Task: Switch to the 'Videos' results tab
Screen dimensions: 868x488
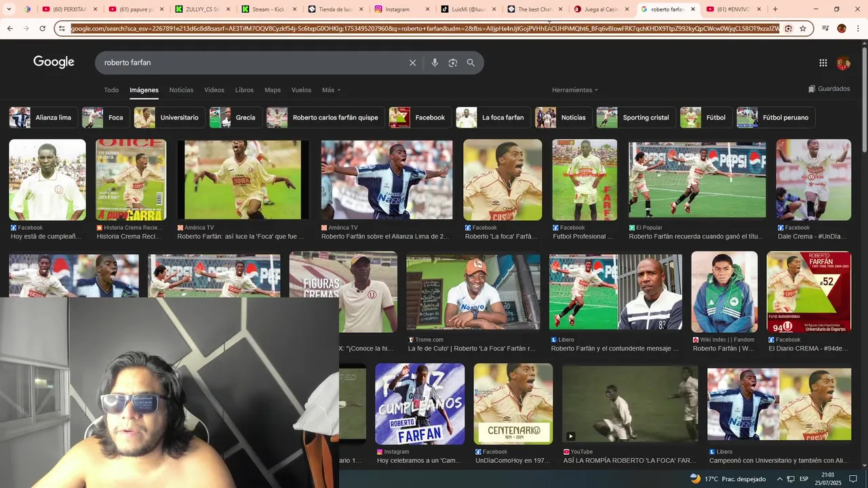Action: click(x=214, y=90)
